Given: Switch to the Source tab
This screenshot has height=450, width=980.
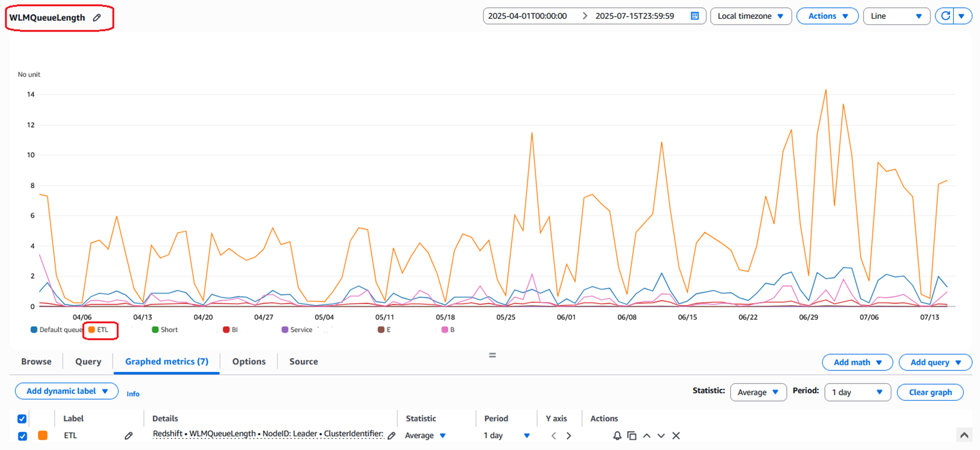Looking at the screenshot, I should [x=303, y=361].
